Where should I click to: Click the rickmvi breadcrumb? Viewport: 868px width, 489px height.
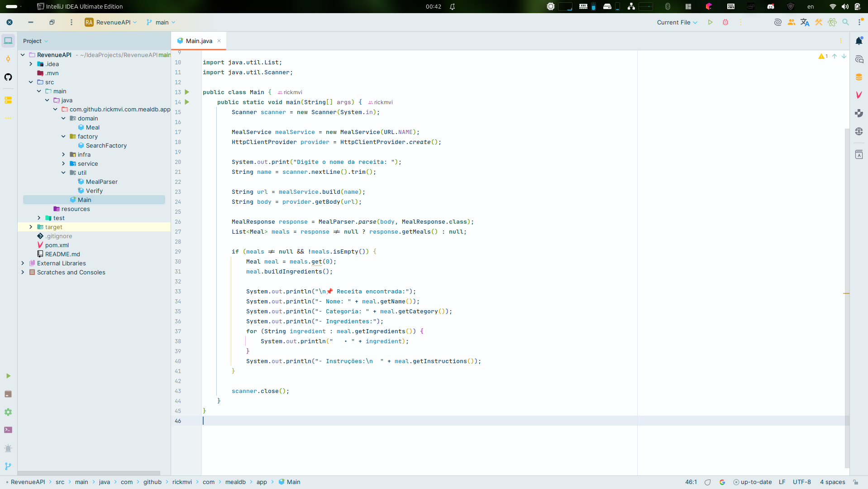(x=182, y=482)
